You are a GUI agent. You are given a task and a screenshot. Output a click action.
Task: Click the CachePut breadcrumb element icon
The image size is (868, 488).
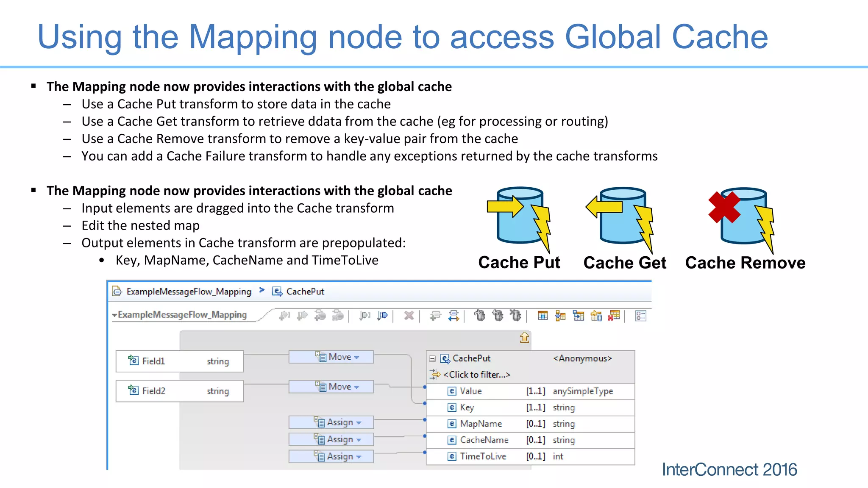[x=277, y=291]
